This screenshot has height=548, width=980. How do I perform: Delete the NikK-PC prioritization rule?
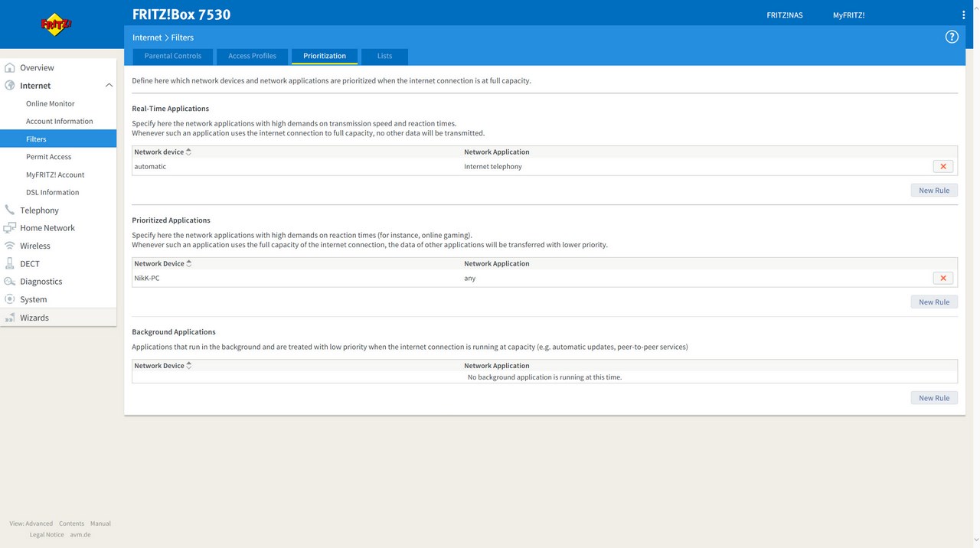pyautogui.click(x=943, y=278)
